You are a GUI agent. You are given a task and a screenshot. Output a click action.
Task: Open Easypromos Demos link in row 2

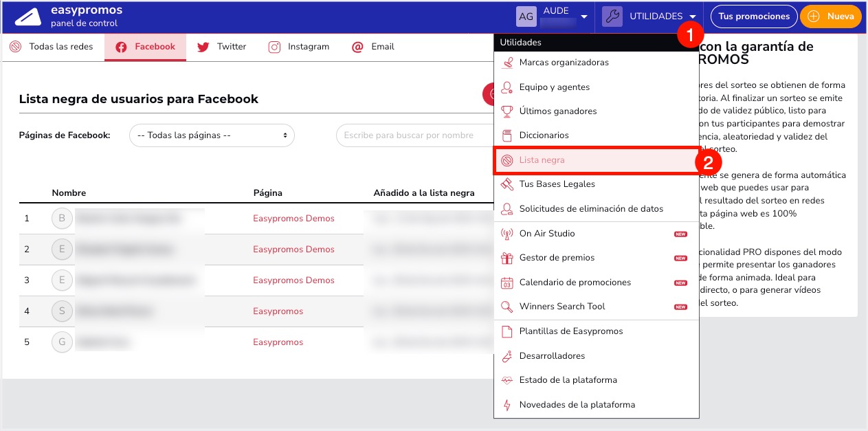click(x=293, y=250)
